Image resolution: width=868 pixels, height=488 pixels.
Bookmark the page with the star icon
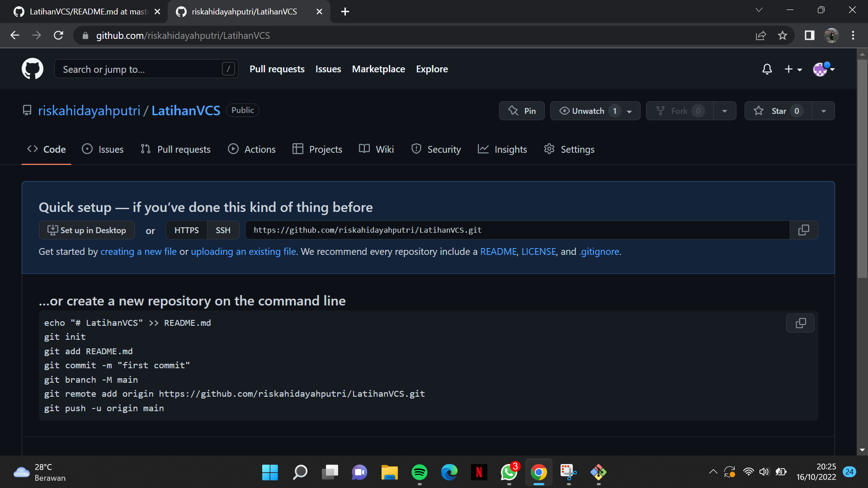(x=783, y=35)
